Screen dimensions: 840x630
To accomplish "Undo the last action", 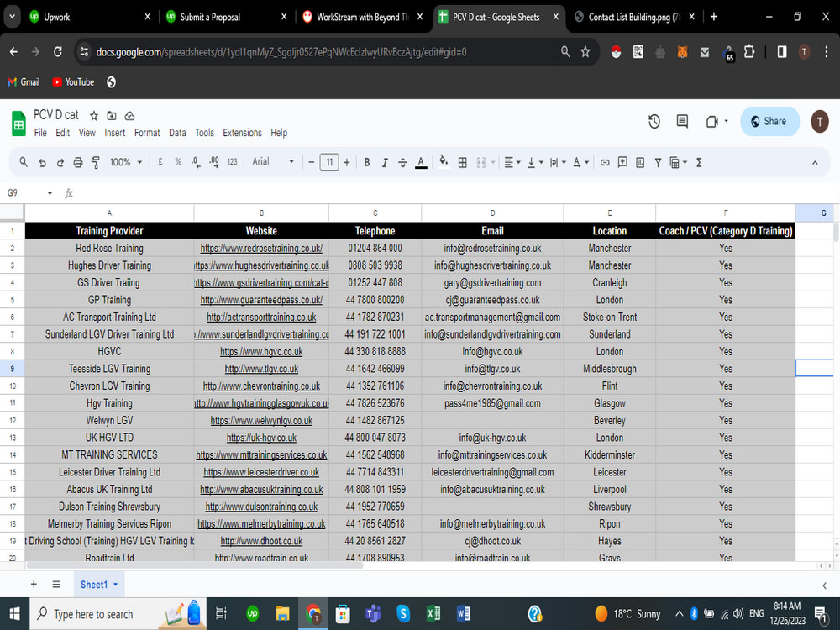I will click(x=42, y=162).
